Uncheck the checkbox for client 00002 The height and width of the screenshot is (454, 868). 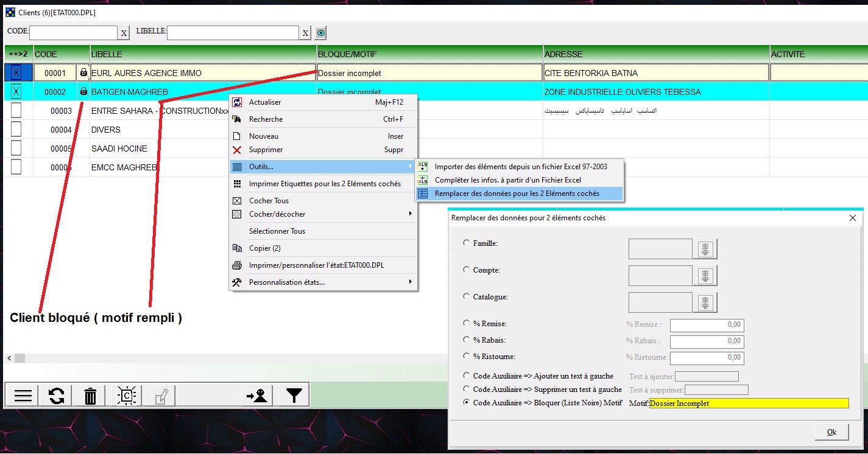[x=16, y=92]
